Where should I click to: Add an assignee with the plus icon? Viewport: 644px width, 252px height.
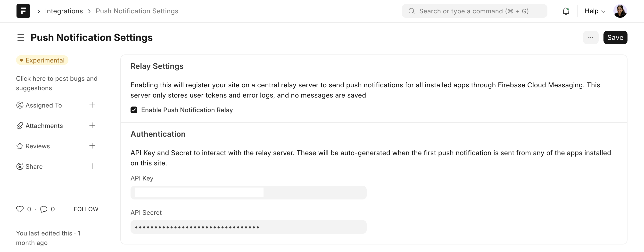point(92,105)
